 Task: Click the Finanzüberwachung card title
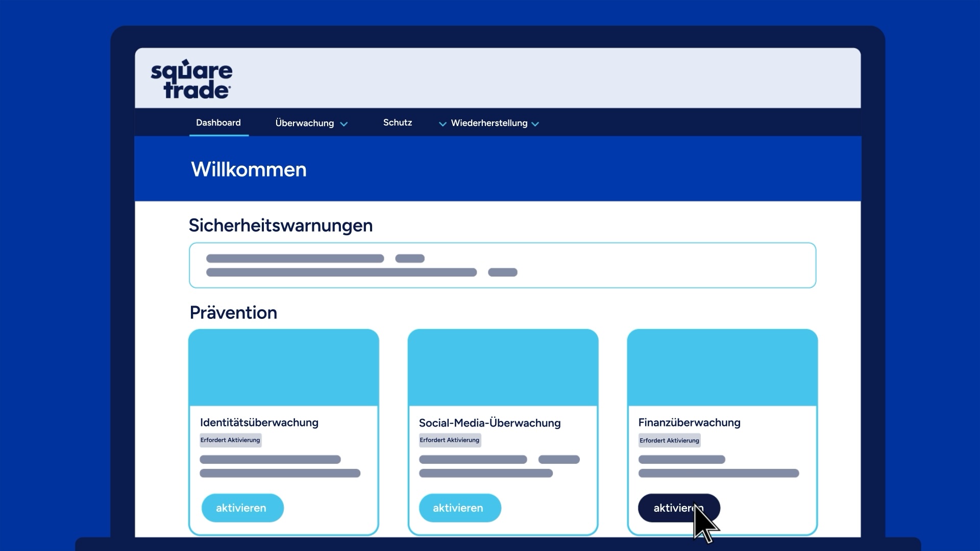pyautogui.click(x=689, y=422)
